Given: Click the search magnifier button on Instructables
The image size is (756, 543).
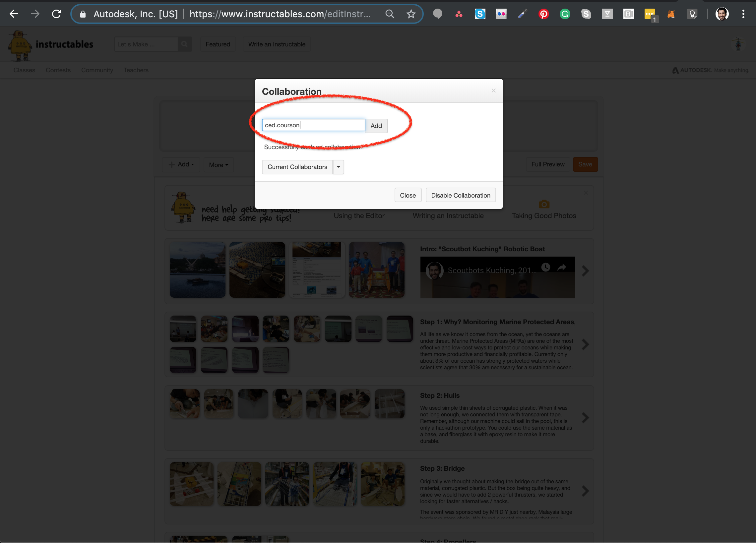Looking at the screenshot, I should (x=184, y=44).
